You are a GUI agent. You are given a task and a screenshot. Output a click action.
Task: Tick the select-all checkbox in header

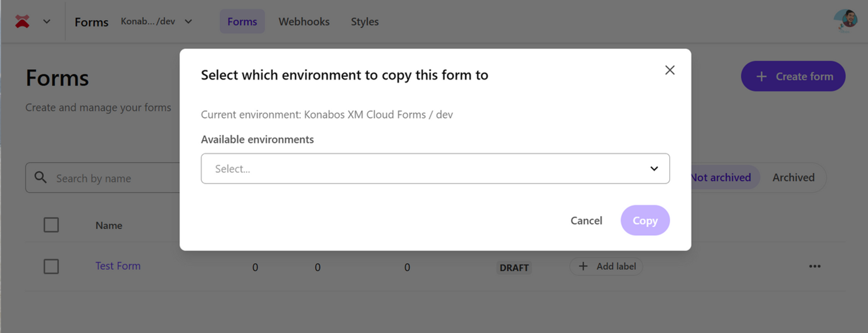pyautogui.click(x=51, y=225)
